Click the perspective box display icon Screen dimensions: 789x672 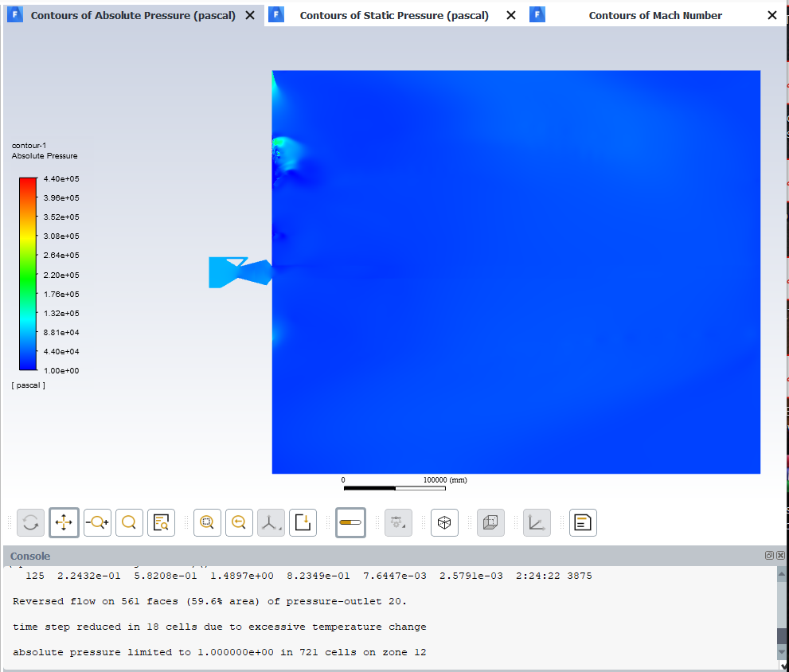pyautogui.click(x=490, y=522)
